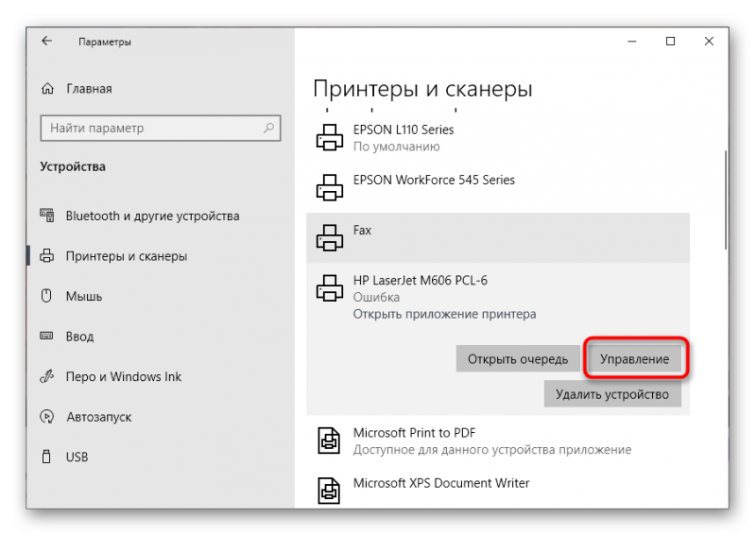Click the EPSON L110 Series printer icon
The image size is (756, 536).
(330, 137)
